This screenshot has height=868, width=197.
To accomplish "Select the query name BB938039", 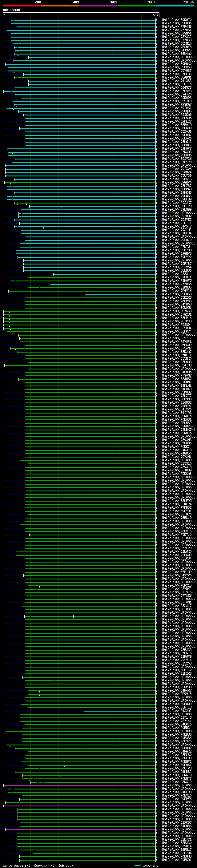I will tap(11, 10).
